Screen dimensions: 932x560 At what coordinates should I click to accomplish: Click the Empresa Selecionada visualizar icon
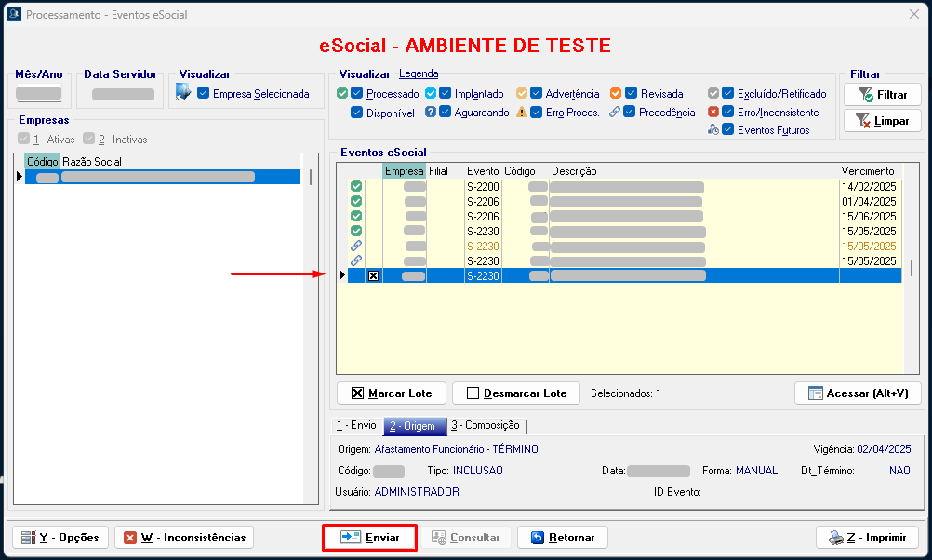pos(182,93)
